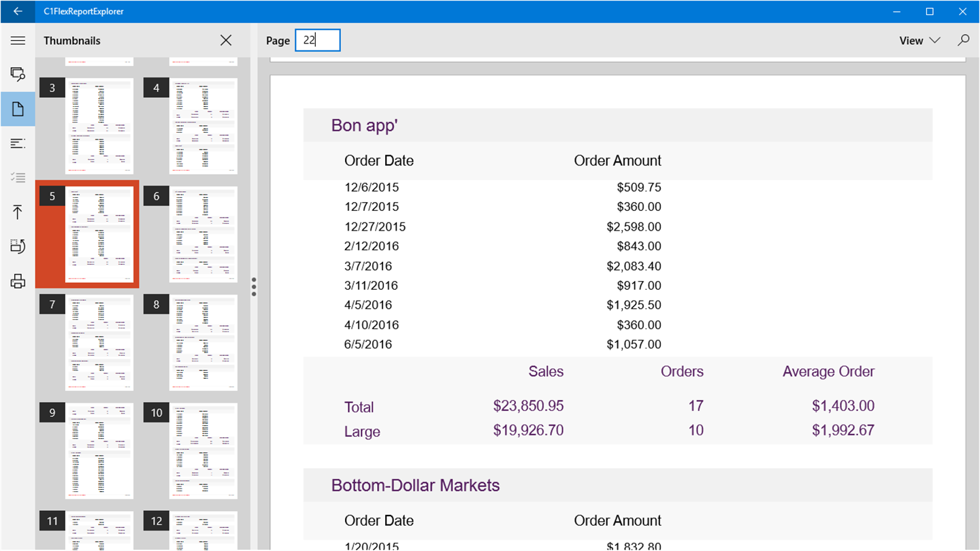Toggle the page thumbnails sidebar icon

click(18, 110)
